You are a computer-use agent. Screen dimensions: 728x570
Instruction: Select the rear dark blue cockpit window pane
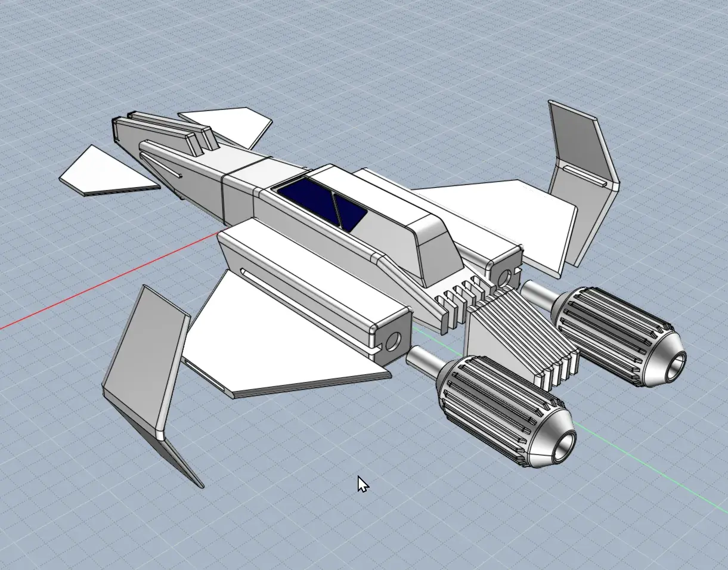click(x=351, y=212)
